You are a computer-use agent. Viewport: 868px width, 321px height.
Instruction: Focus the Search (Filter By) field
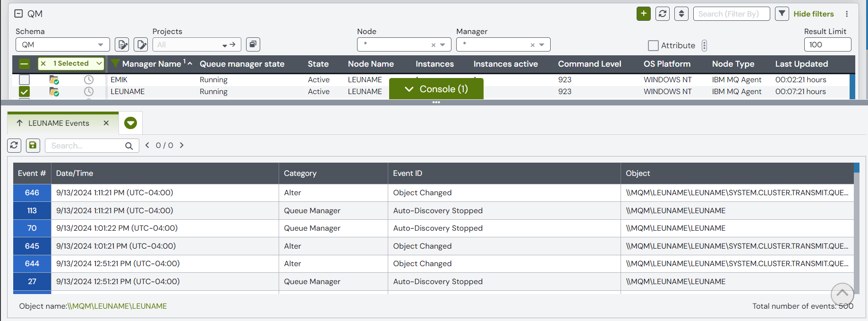pos(732,14)
